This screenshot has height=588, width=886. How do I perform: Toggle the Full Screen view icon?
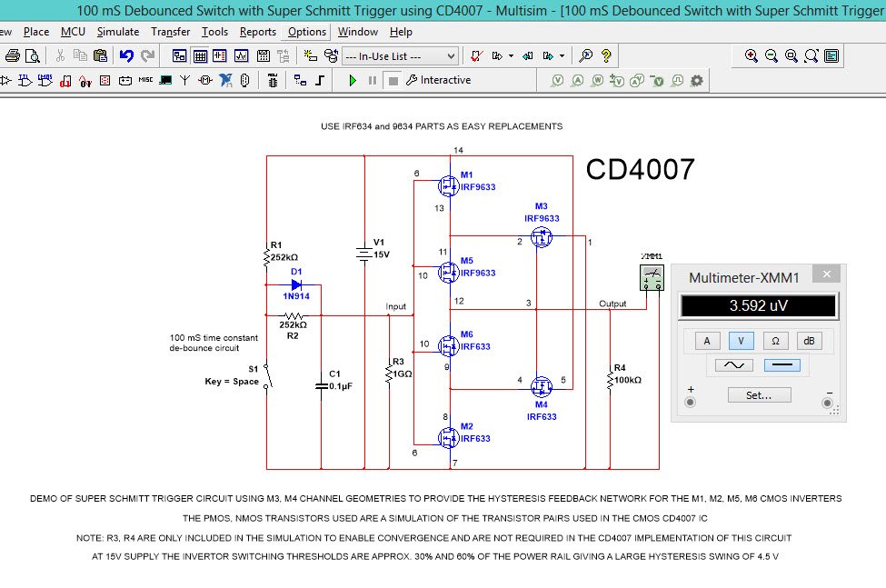(x=831, y=55)
